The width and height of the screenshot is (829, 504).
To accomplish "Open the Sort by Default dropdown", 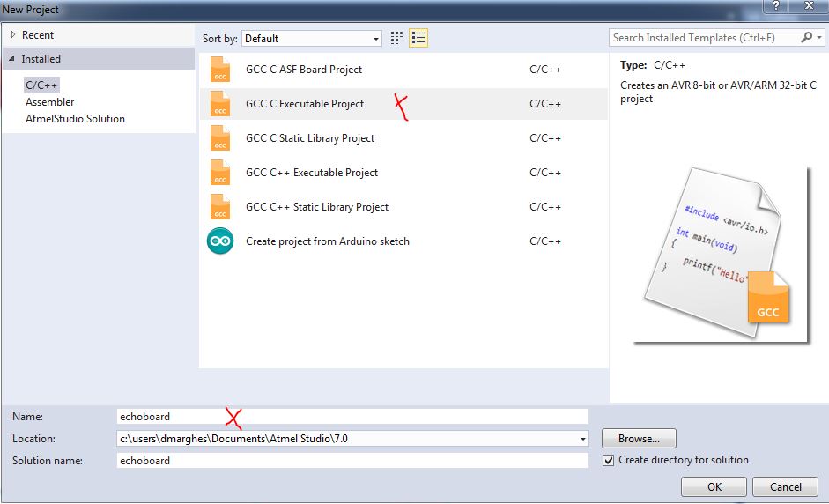I will tap(312, 39).
